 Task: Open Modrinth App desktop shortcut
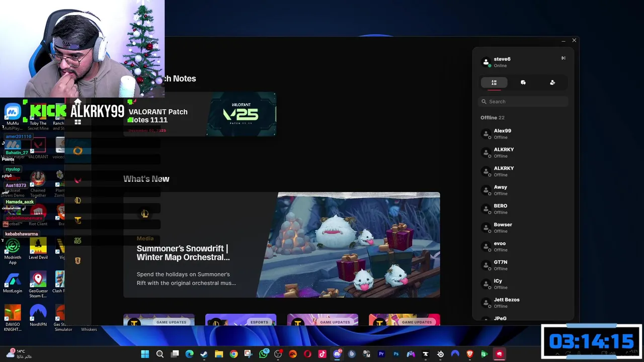[13, 251]
